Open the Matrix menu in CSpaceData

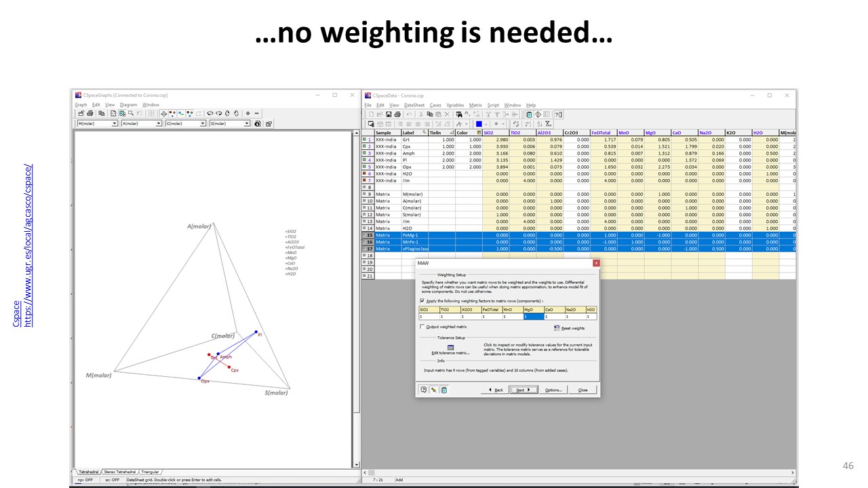(x=475, y=105)
